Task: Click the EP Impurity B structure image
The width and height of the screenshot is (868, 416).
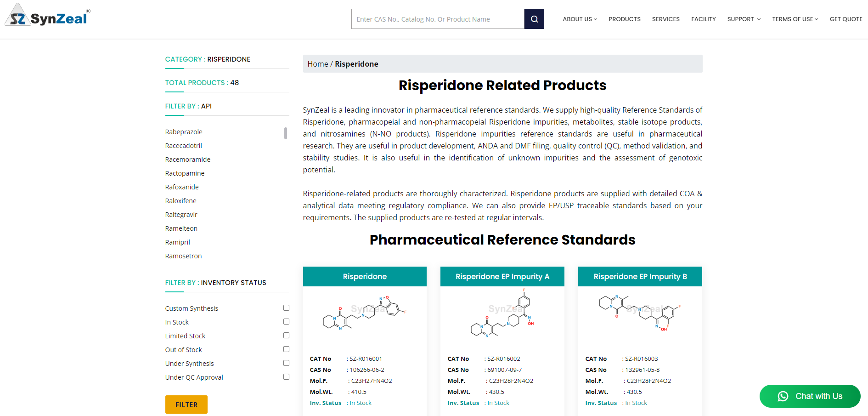Action: pyautogui.click(x=640, y=313)
